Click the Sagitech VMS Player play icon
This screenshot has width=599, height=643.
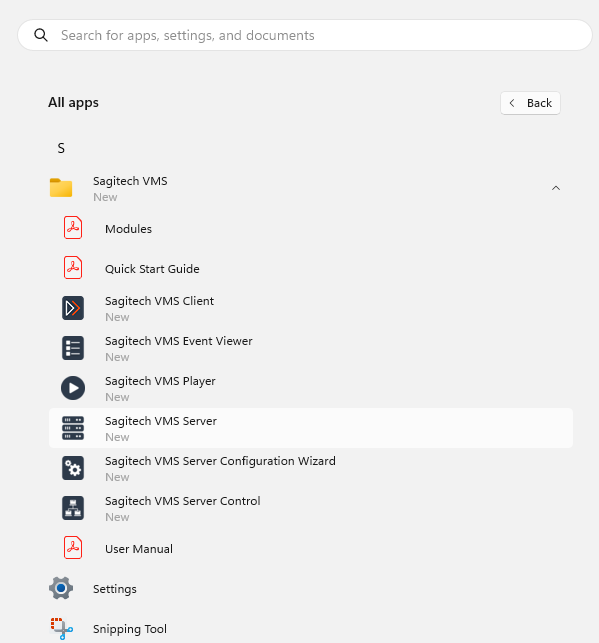(73, 388)
